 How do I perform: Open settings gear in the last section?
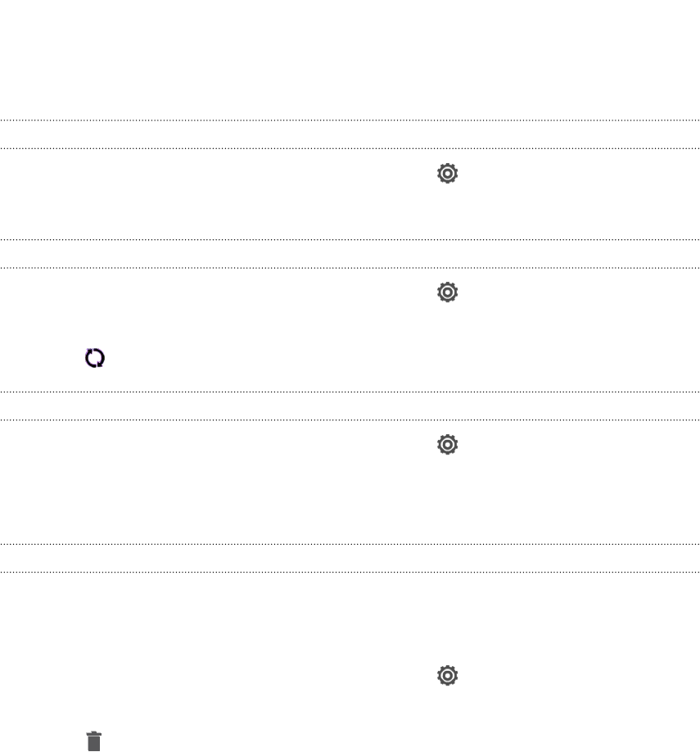point(447,675)
